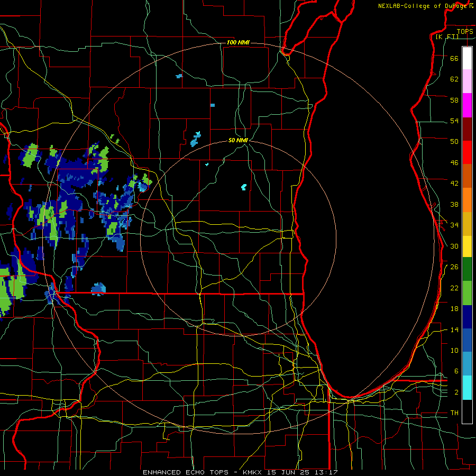Click the '[K FT]' units label
Viewport: 476px width, 476px height.
click(447, 36)
